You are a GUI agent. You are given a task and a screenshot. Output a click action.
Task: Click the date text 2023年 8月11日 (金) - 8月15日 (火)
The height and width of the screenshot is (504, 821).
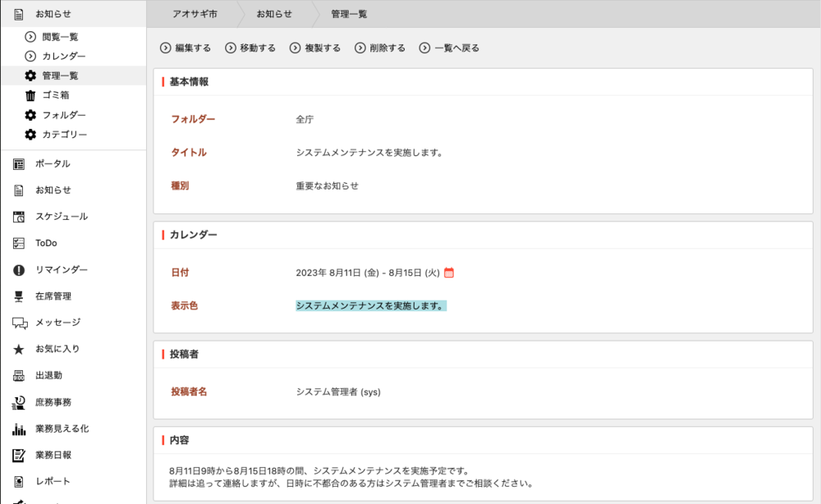click(x=368, y=273)
